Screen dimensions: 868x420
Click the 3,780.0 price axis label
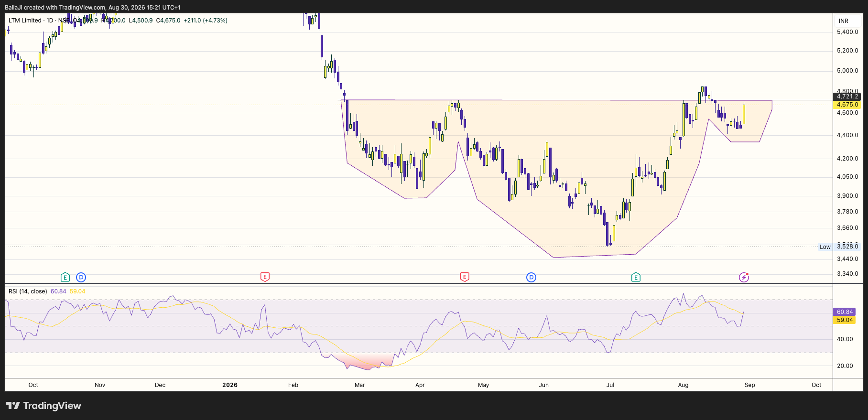(x=847, y=212)
